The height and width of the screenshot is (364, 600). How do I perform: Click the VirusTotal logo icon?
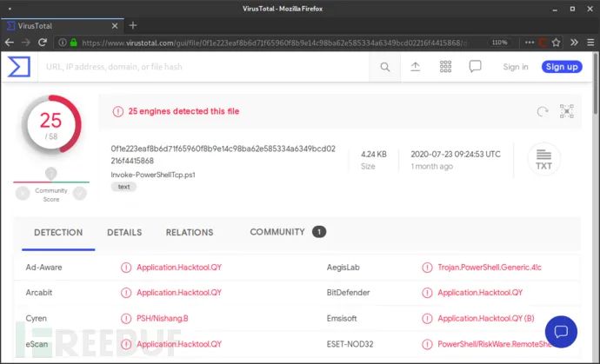click(x=18, y=67)
